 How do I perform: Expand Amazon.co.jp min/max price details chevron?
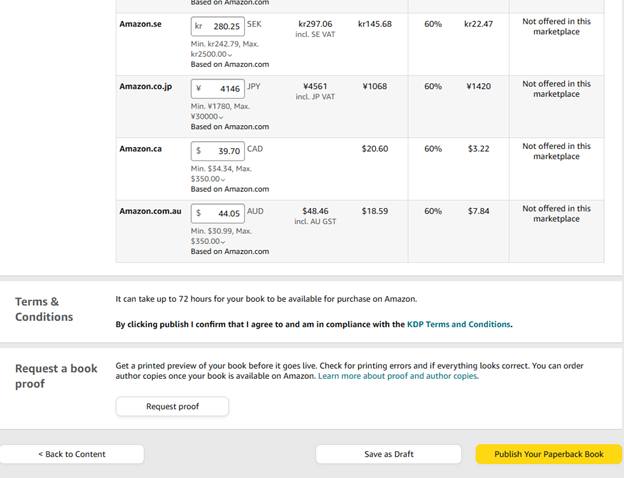click(x=221, y=117)
